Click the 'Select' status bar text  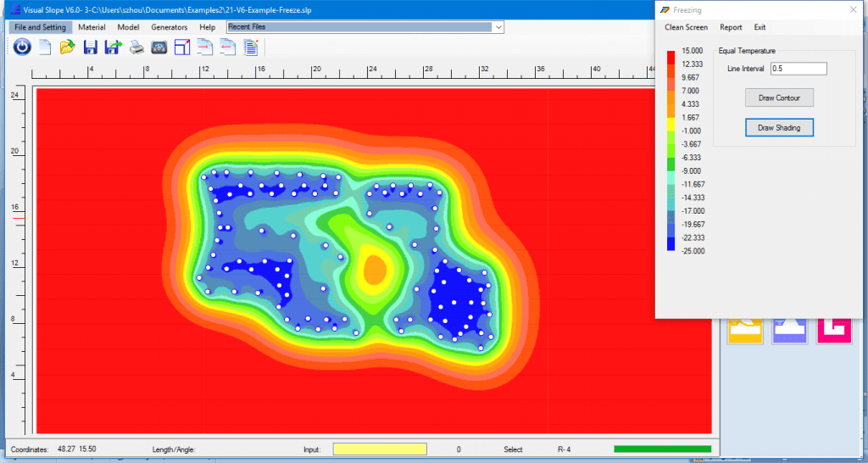click(513, 449)
